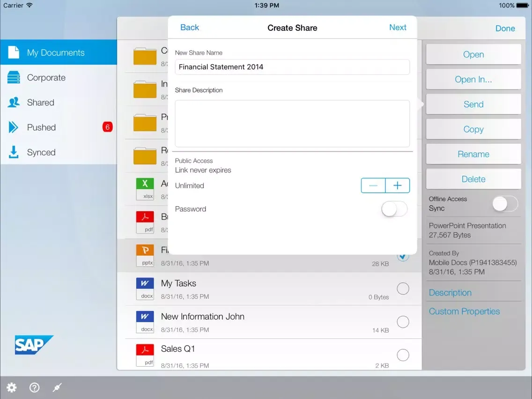Open the Description link

tap(450, 293)
